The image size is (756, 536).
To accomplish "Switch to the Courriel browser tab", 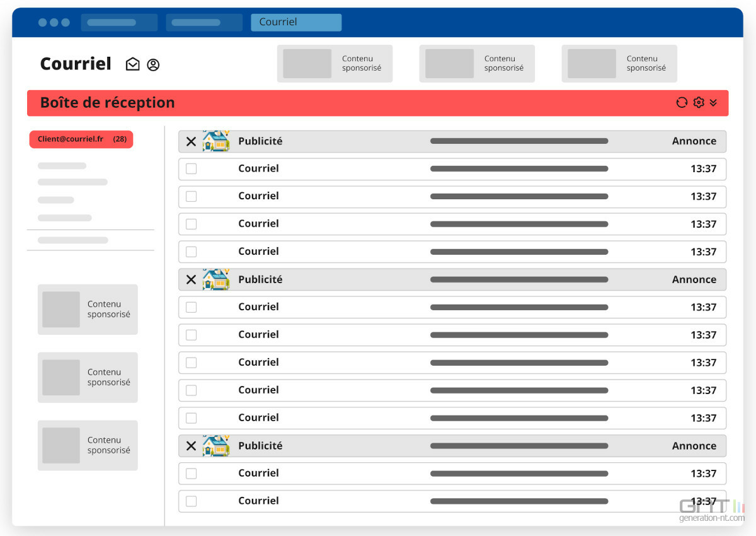I will click(296, 22).
